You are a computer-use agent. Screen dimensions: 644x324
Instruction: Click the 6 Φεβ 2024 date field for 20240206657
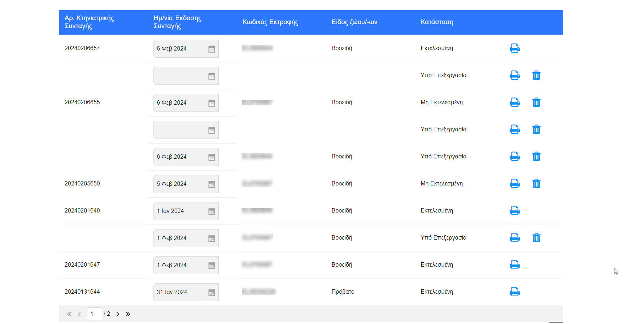tap(186, 49)
